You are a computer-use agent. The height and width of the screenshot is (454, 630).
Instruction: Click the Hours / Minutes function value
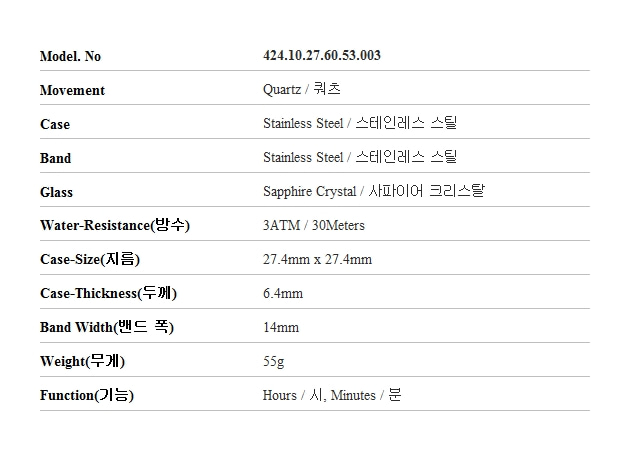click(331, 396)
